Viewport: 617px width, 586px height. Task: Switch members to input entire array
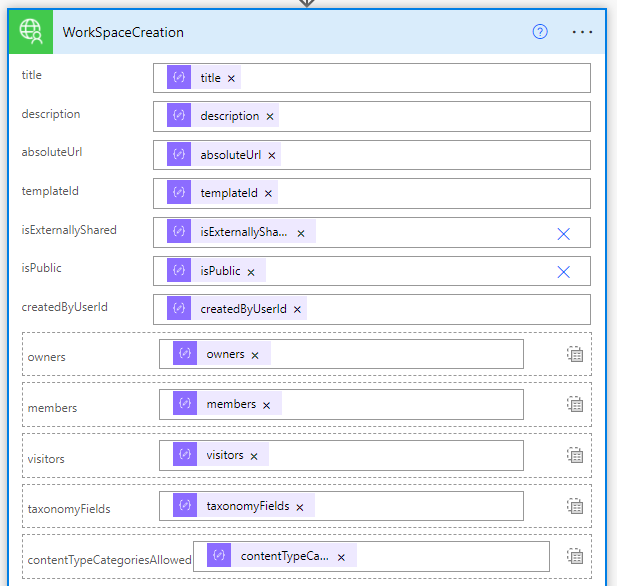click(575, 404)
